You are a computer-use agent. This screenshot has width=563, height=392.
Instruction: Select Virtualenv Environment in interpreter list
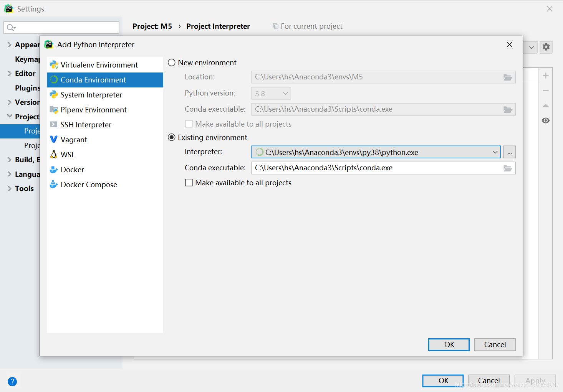coord(105,65)
